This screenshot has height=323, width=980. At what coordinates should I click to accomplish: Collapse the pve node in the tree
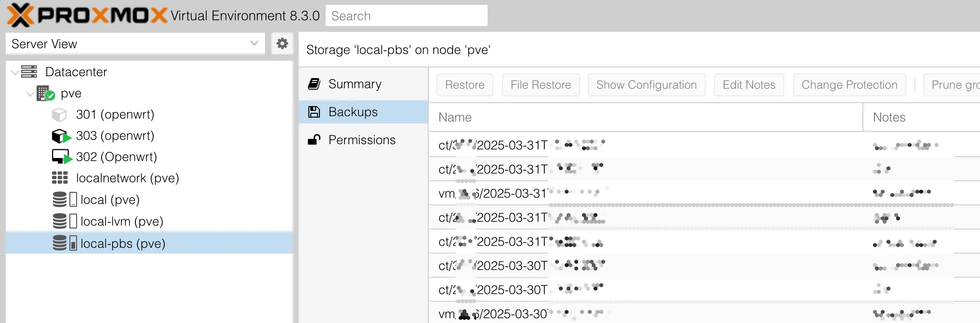(x=30, y=94)
